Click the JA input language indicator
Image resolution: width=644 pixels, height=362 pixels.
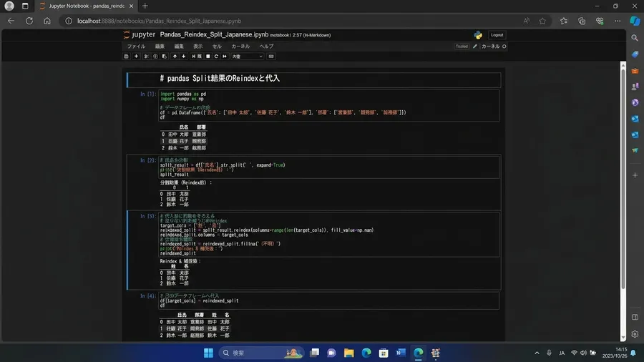[x=562, y=353]
